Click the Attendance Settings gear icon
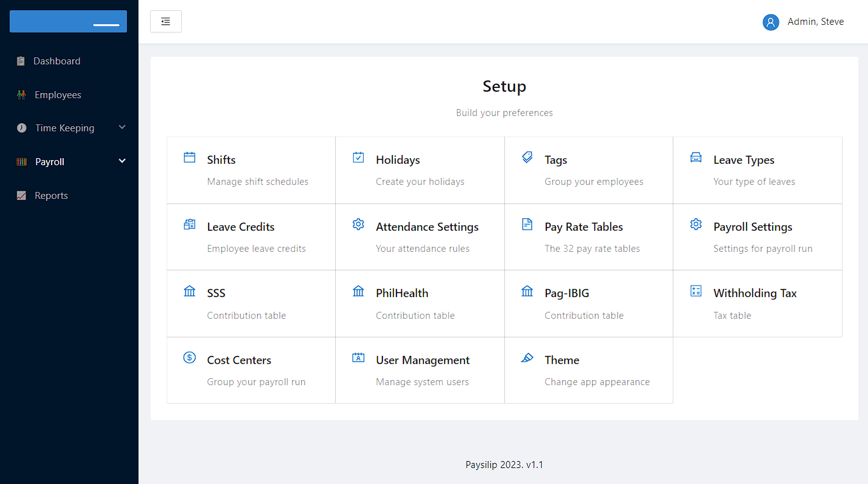Screen dimensions: 868x484 359,224
